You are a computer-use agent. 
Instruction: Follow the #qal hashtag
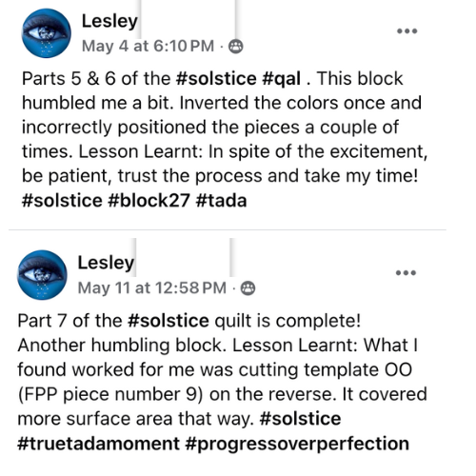(x=282, y=79)
